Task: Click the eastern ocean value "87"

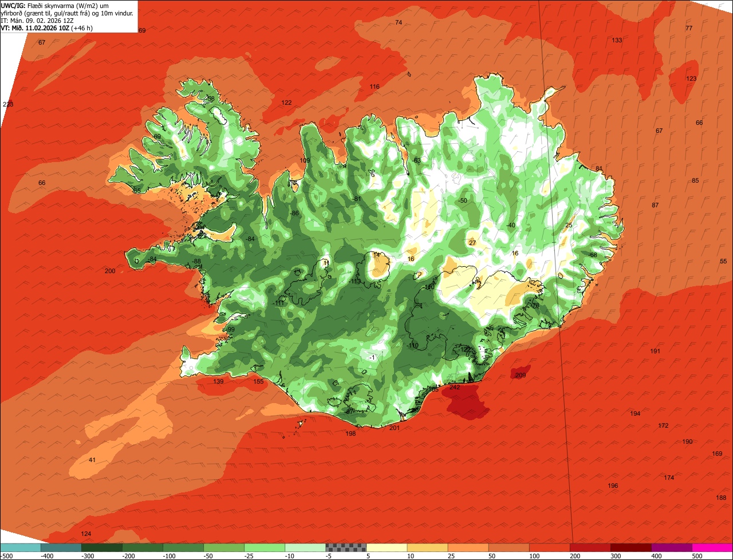Action: (x=655, y=205)
